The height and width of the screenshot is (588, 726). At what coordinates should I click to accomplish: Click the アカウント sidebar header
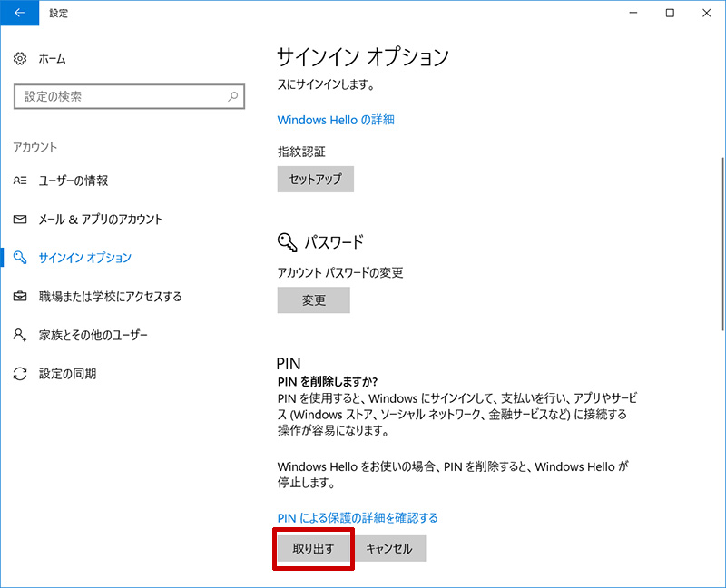pos(35,147)
